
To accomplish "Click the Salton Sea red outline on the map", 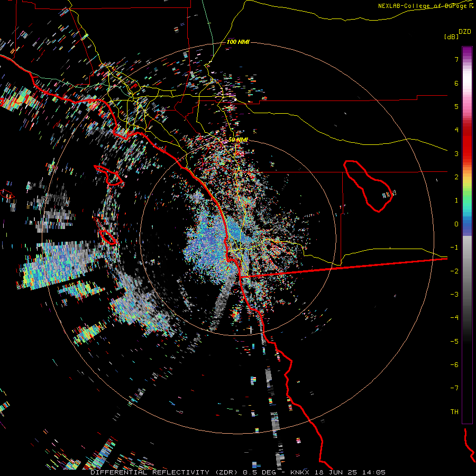I will point(368,186).
